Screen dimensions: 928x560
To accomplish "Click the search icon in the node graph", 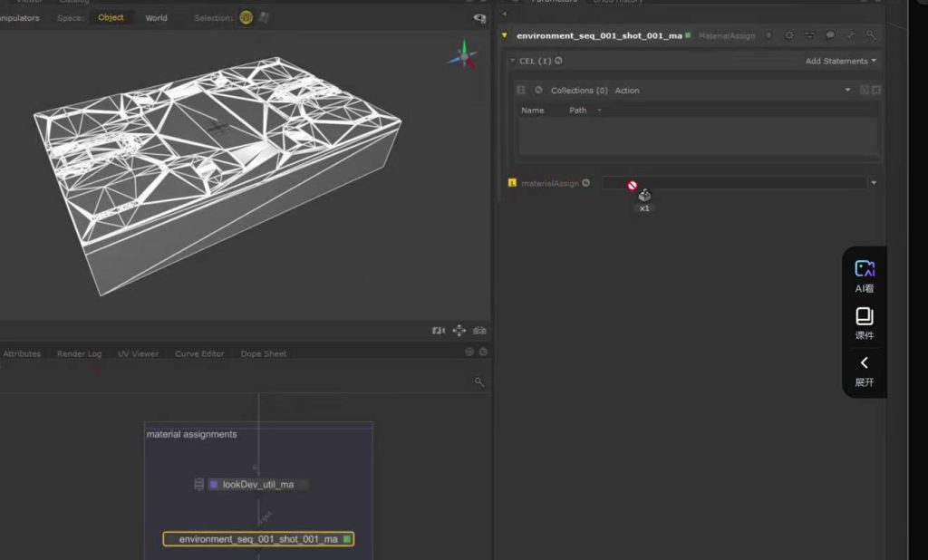I will point(479,382).
